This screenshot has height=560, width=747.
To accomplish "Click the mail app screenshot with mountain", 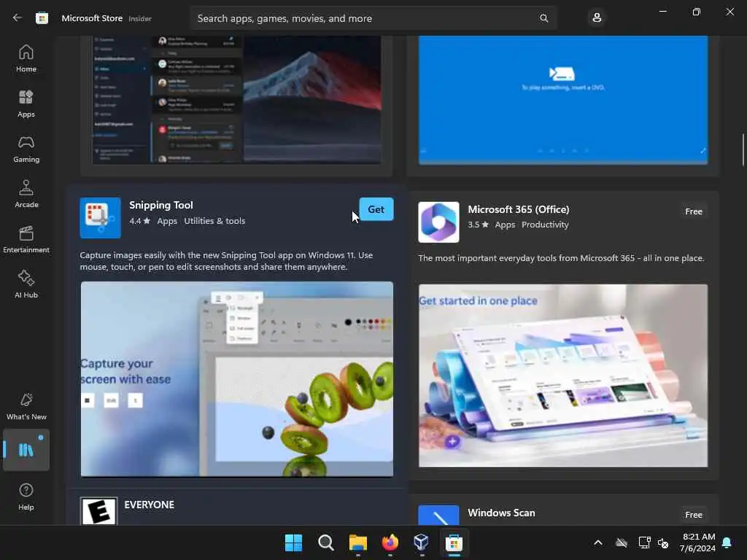I will tap(236, 99).
